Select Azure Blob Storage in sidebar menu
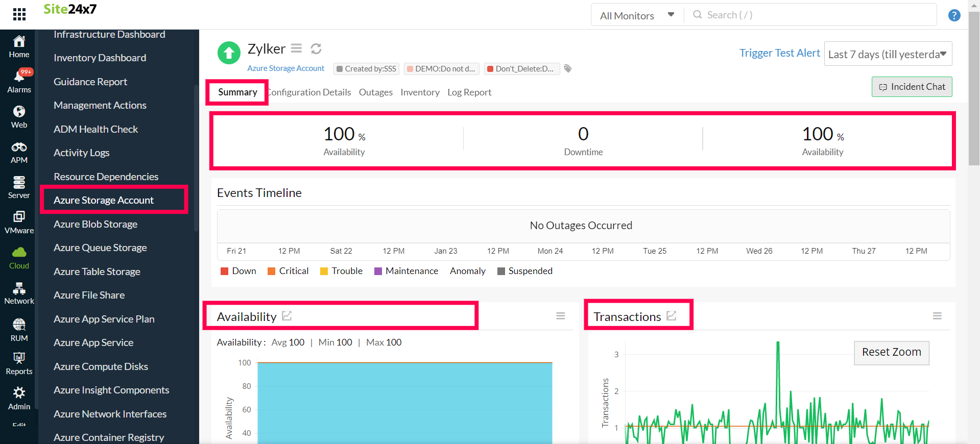 (95, 224)
